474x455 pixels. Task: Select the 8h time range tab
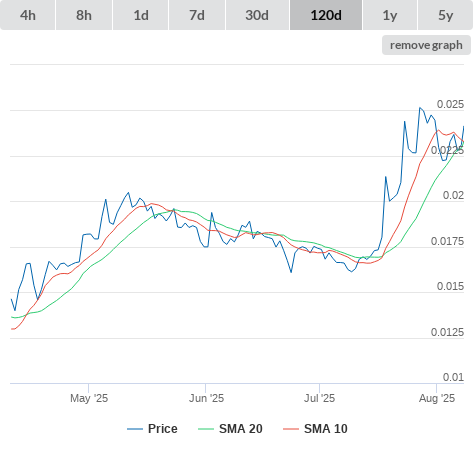(x=84, y=15)
